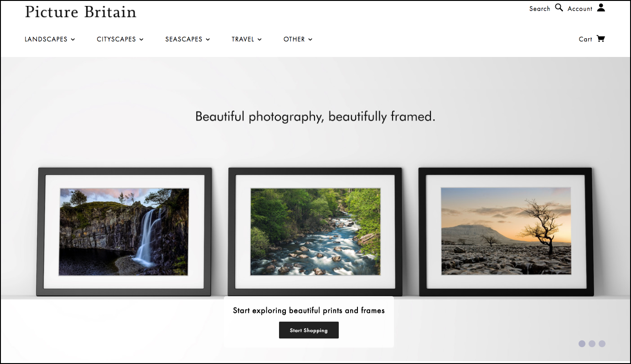Click the framed lone tree sunset photo

tap(506, 232)
